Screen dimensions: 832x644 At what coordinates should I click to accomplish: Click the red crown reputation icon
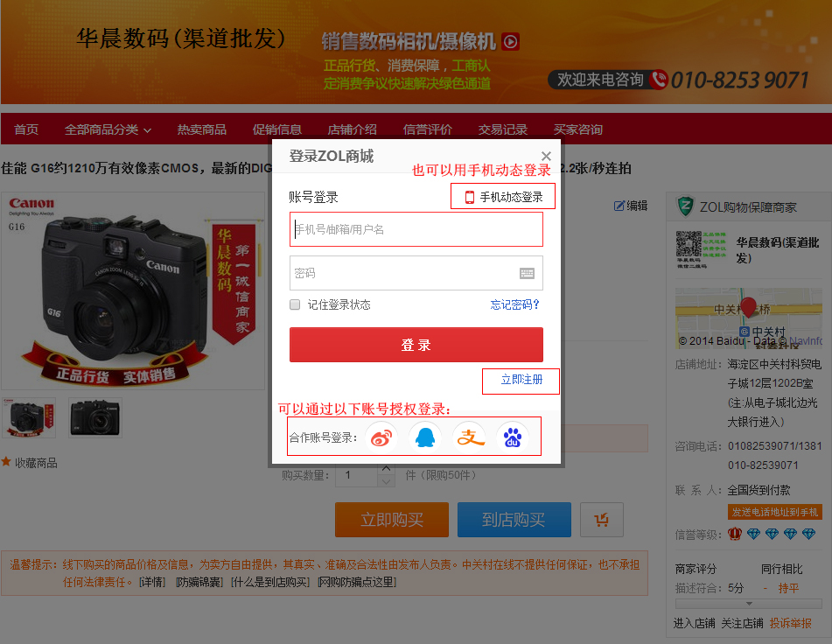pos(735,534)
